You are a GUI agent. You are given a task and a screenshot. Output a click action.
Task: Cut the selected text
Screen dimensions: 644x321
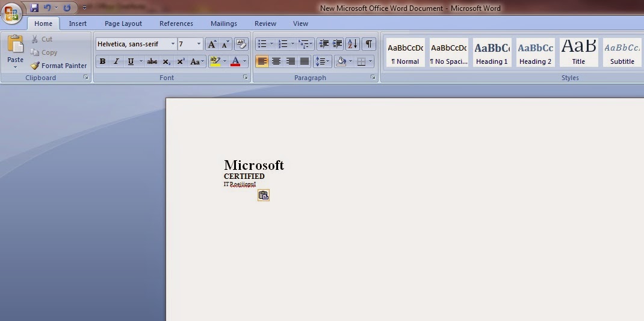(x=42, y=39)
